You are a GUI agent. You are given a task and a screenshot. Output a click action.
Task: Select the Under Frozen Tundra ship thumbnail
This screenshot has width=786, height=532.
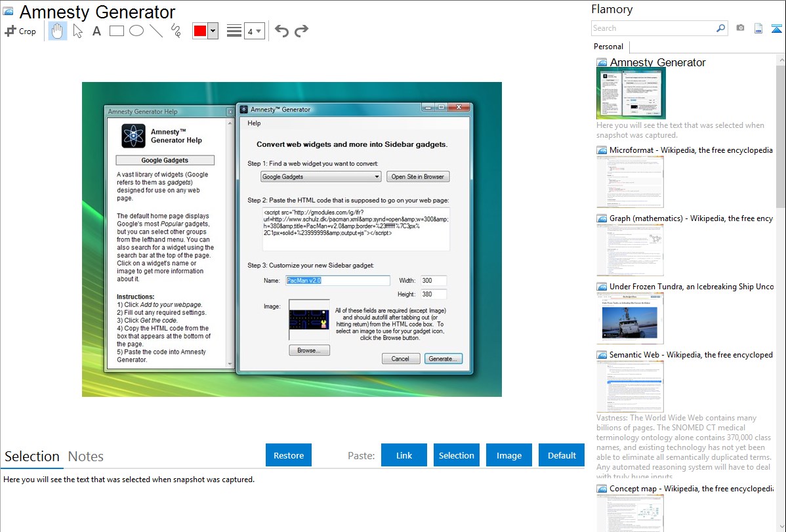(x=630, y=318)
